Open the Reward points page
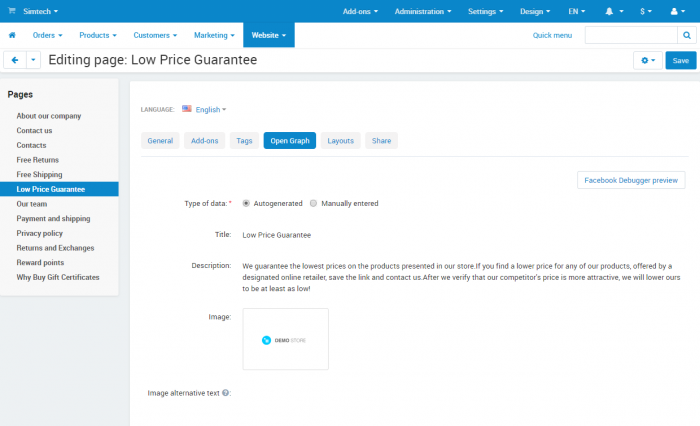700x426 pixels. pos(40,263)
